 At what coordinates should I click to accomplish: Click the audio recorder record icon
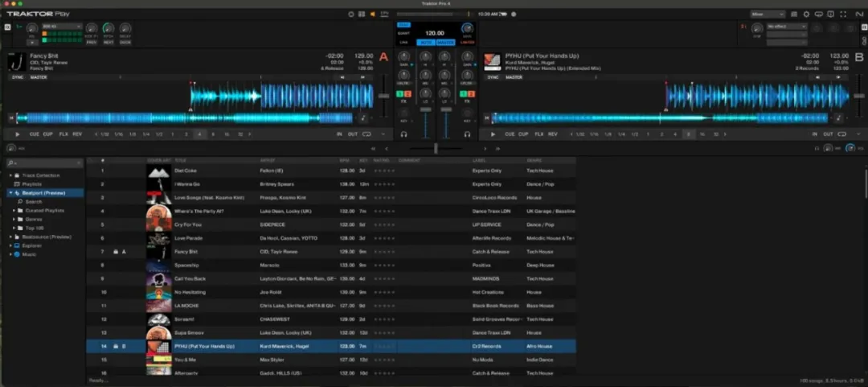coord(513,14)
